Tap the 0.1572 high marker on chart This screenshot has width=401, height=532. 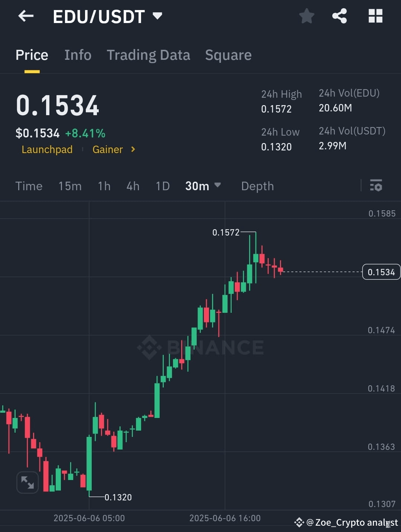point(226,232)
